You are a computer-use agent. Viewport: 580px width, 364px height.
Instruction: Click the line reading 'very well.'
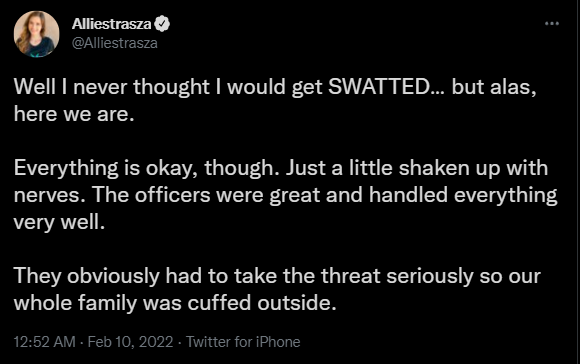60,223
